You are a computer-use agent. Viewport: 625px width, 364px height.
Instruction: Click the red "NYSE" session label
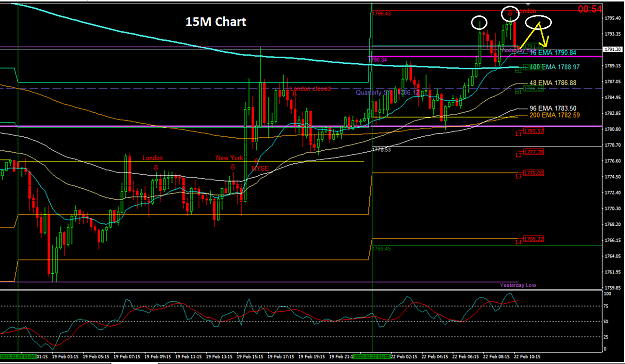tap(260, 169)
